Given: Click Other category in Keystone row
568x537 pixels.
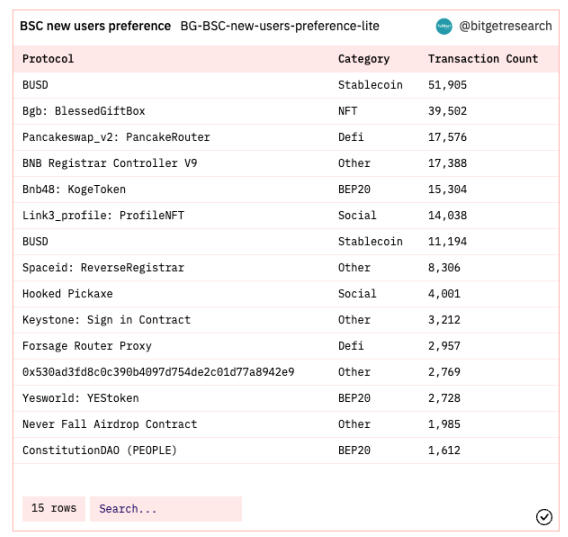Looking at the screenshot, I should (x=354, y=320).
